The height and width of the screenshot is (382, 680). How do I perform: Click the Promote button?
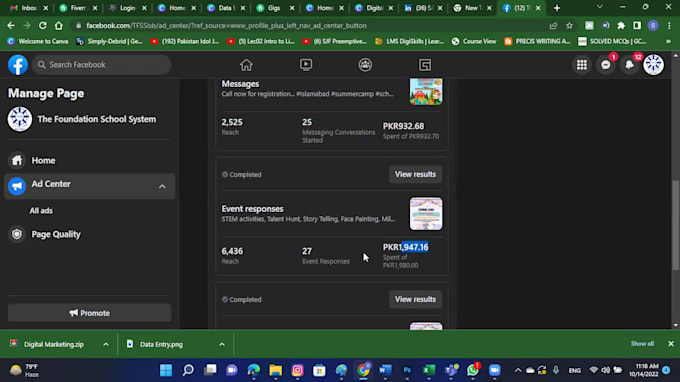(89, 313)
